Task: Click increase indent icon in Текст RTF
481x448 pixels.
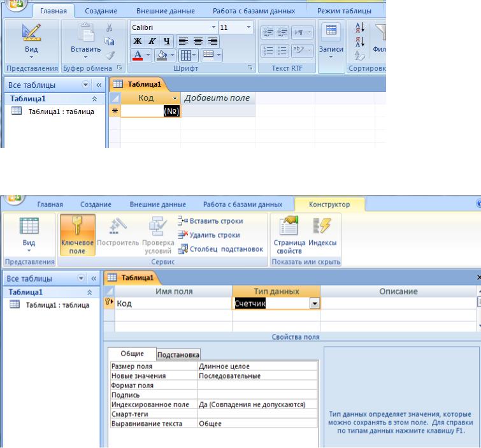Action: coord(282,33)
